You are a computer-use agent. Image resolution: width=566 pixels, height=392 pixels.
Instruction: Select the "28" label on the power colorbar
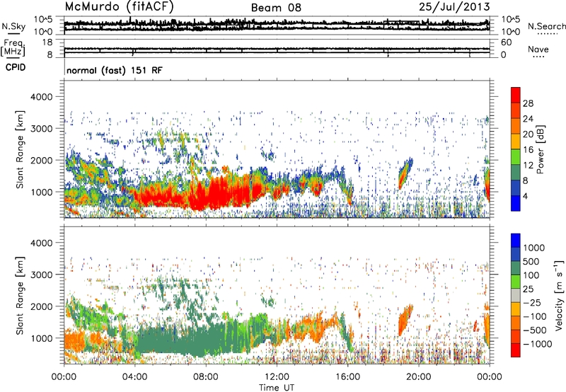(528, 103)
